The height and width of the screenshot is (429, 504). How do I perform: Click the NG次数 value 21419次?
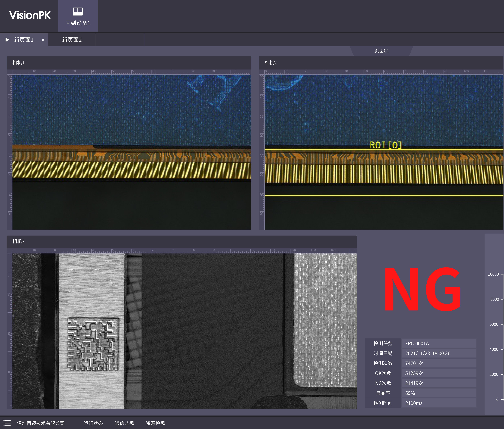[414, 383]
